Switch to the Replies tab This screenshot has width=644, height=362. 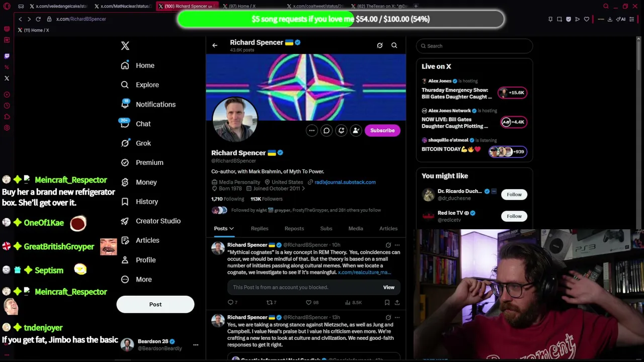point(260,229)
